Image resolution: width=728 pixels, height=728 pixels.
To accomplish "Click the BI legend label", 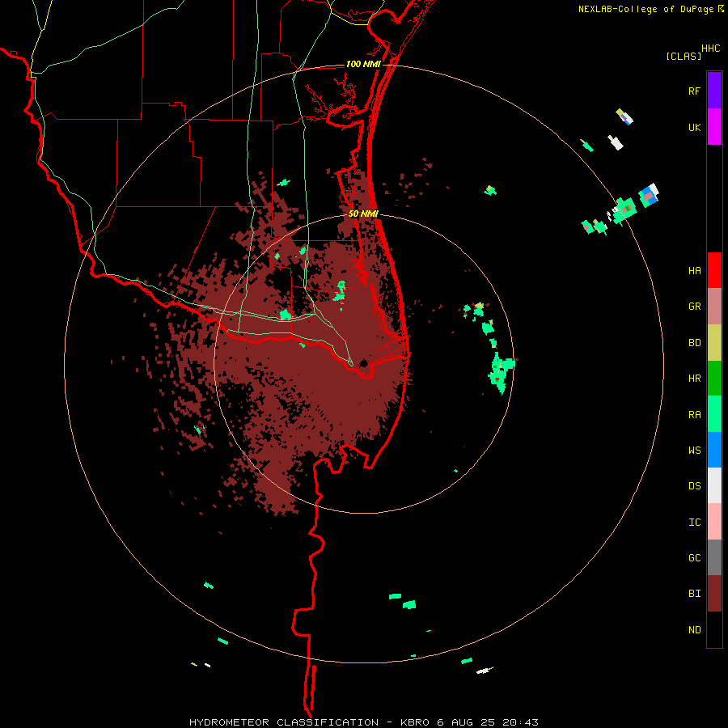I will coord(694,594).
